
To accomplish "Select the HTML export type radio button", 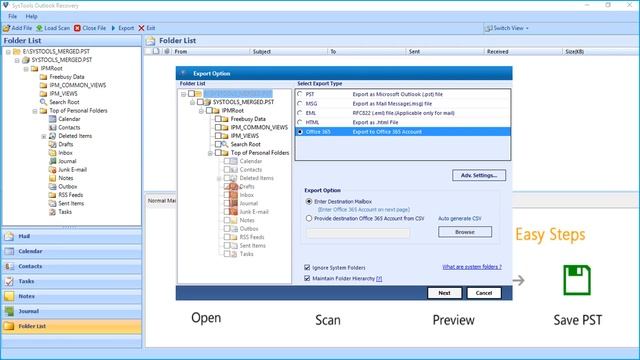I will click(300, 122).
